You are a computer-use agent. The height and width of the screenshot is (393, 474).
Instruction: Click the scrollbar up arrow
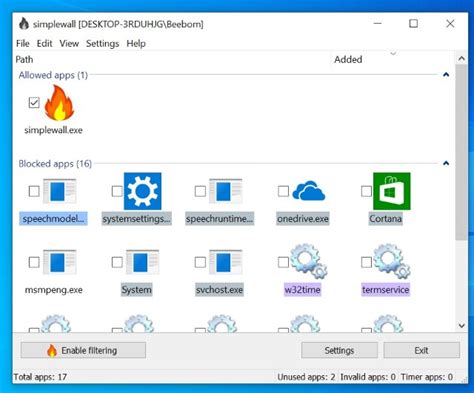461,59
